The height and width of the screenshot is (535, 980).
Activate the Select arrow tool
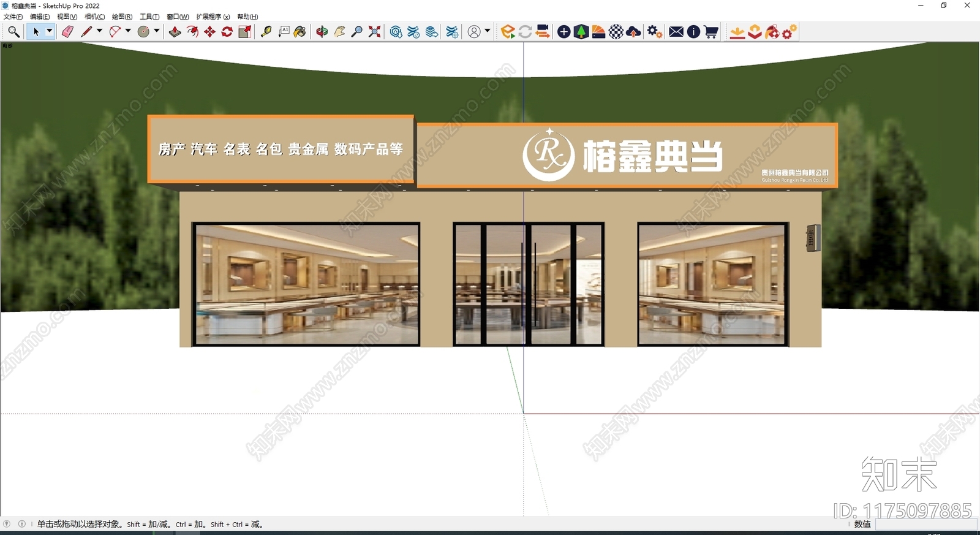(x=36, y=32)
